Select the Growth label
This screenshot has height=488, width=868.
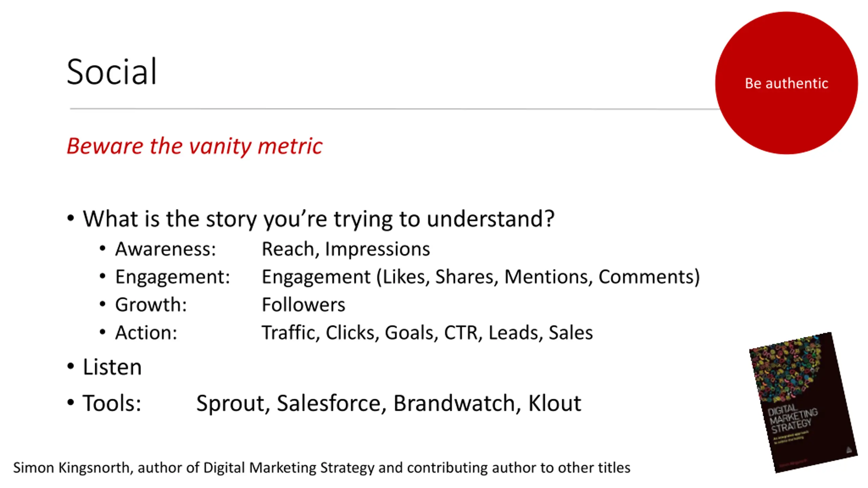click(151, 305)
